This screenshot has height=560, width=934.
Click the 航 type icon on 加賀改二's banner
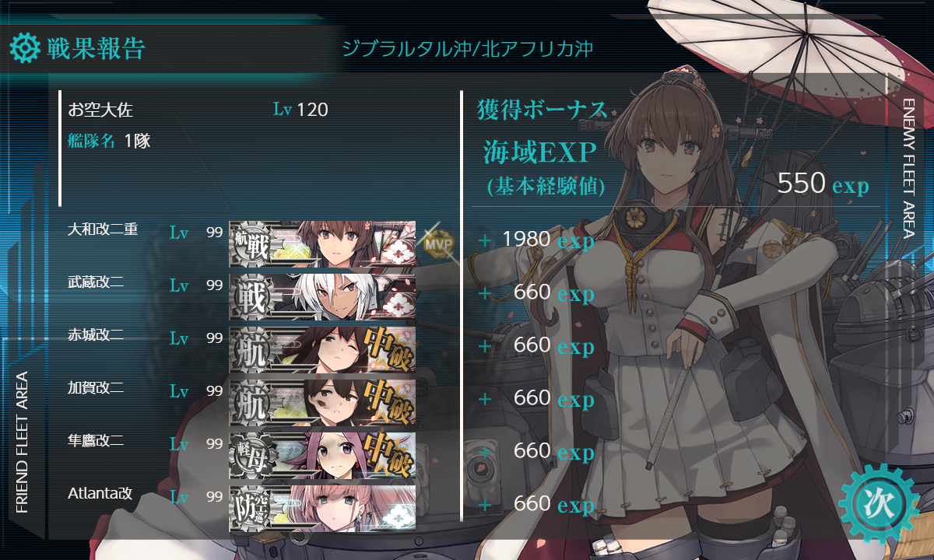click(253, 403)
